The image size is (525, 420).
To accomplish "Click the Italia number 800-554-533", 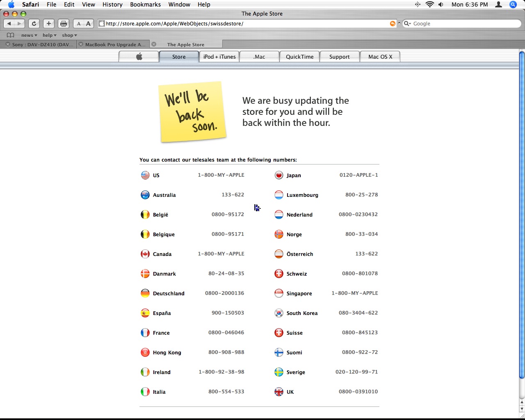I will click(x=226, y=392).
